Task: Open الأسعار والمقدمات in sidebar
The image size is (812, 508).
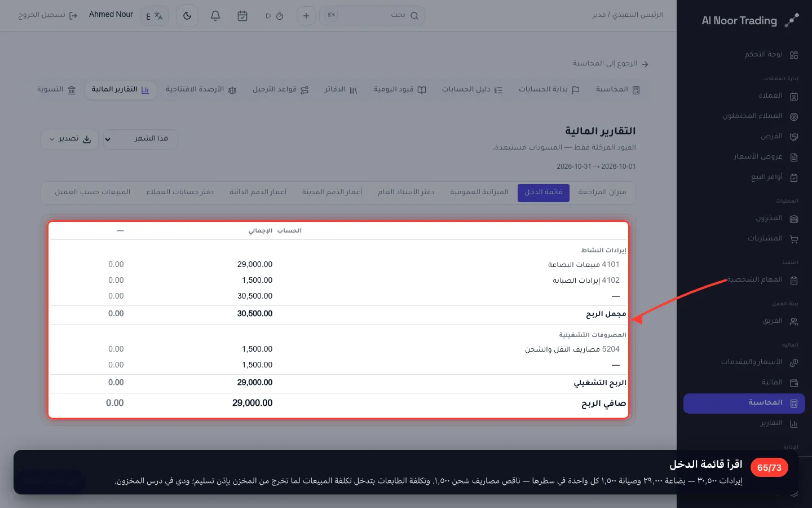Action: [744, 362]
